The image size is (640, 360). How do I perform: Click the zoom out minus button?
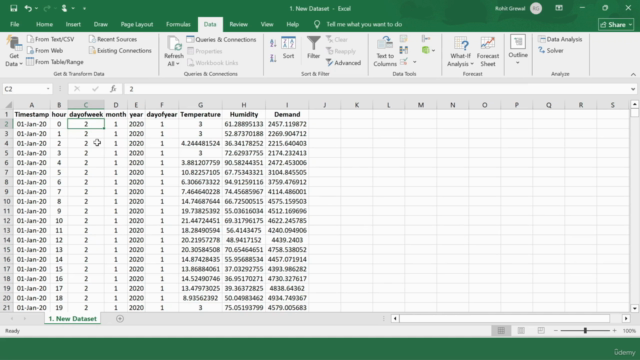pos(556,331)
